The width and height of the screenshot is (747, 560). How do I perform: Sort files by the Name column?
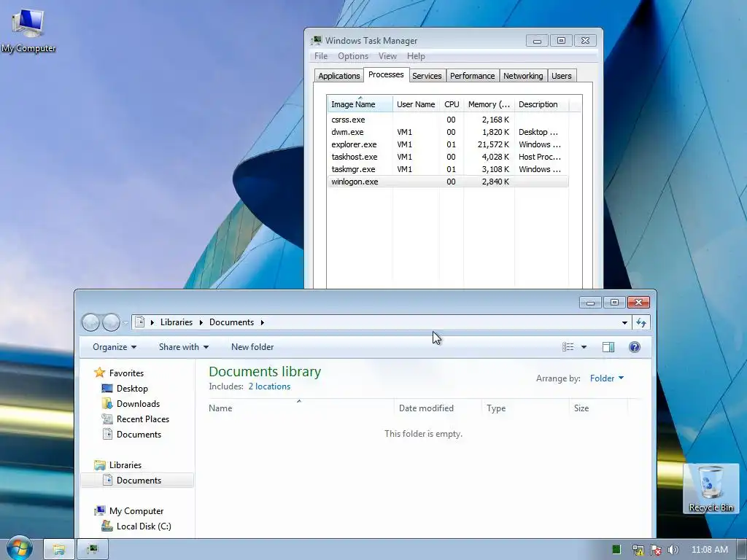click(301, 408)
